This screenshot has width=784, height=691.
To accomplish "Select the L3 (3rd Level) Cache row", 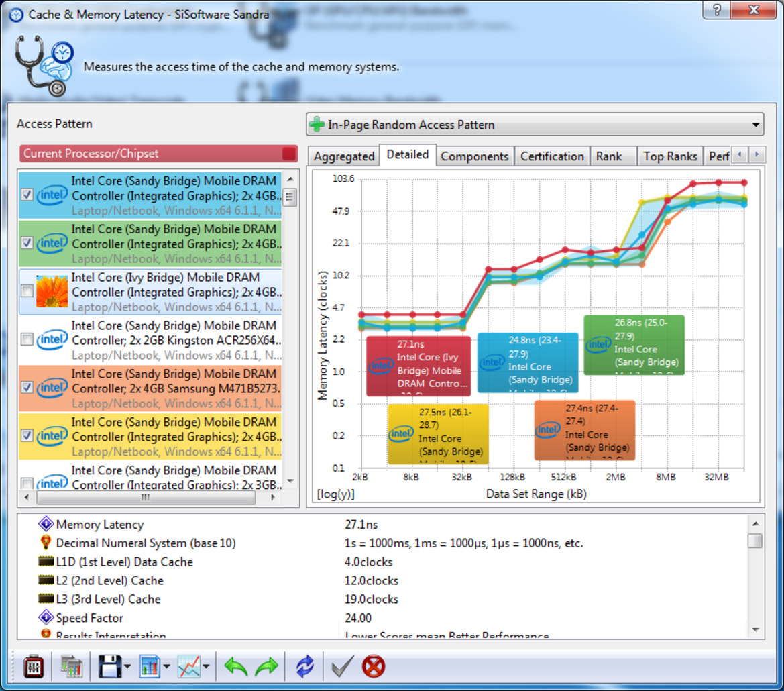I will [x=382, y=599].
